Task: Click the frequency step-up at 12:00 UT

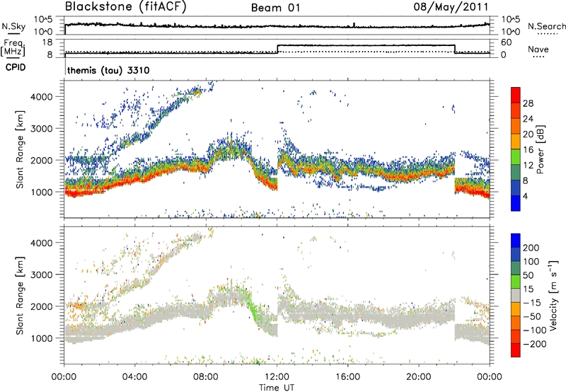Action: click(277, 49)
